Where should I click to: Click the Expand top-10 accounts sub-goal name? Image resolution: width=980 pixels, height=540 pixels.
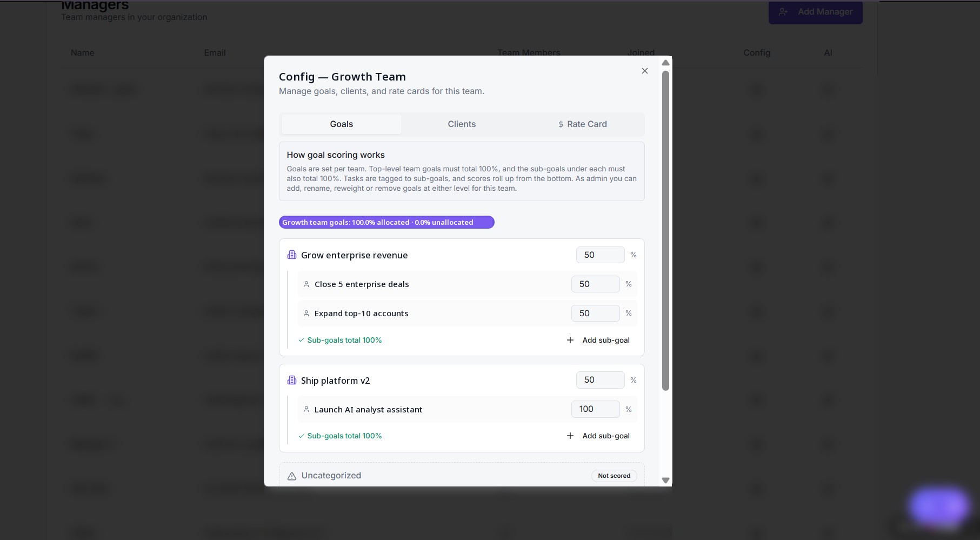point(362,314)
